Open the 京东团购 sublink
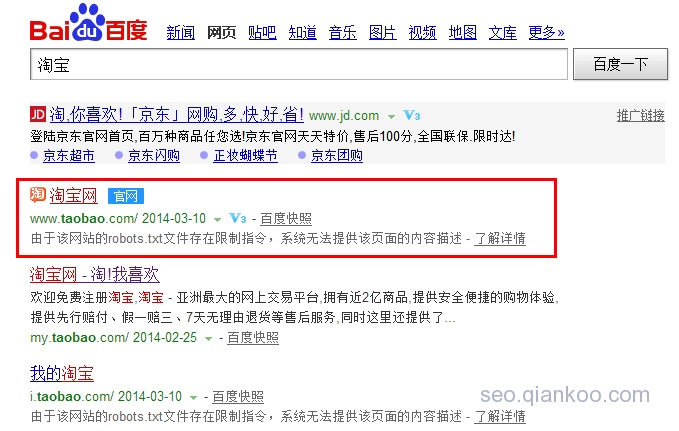679x431 pixels. pos(337,156)
